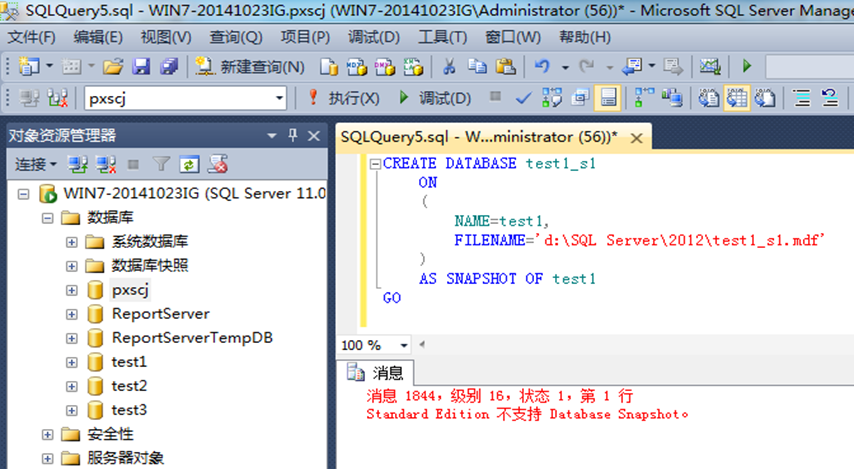Click the 执行(X) execute button

click(344, 98)
